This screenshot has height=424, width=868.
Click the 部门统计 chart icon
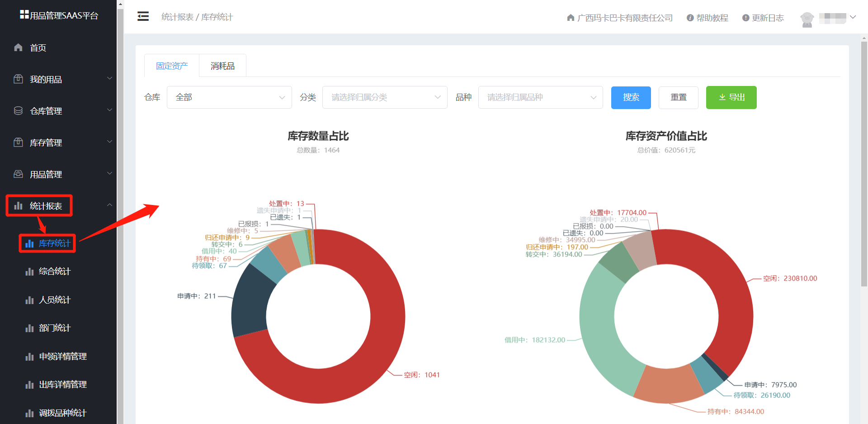[29, 328]
